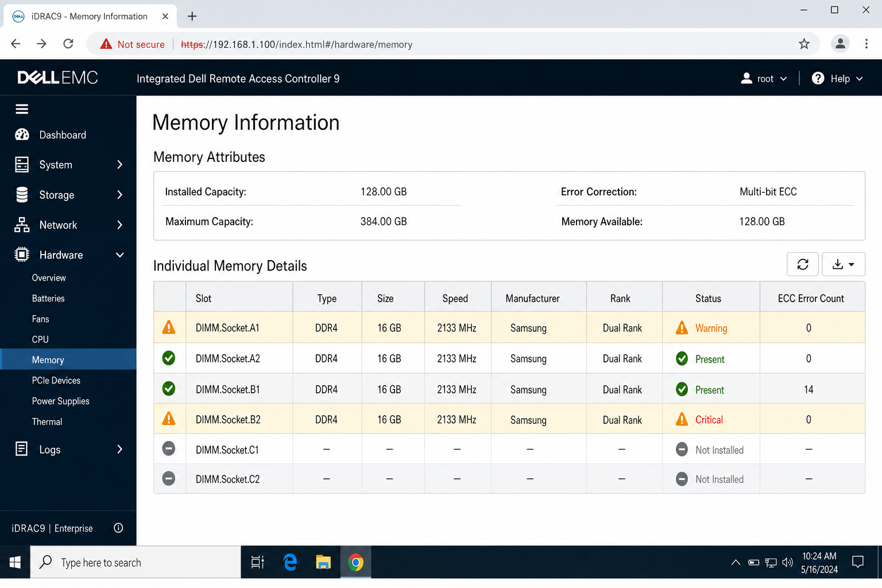This screenshot has height=588, width=882.
Task: Click warning icon in DIMM.Socket.A1 row
Action: click(169, 327)
